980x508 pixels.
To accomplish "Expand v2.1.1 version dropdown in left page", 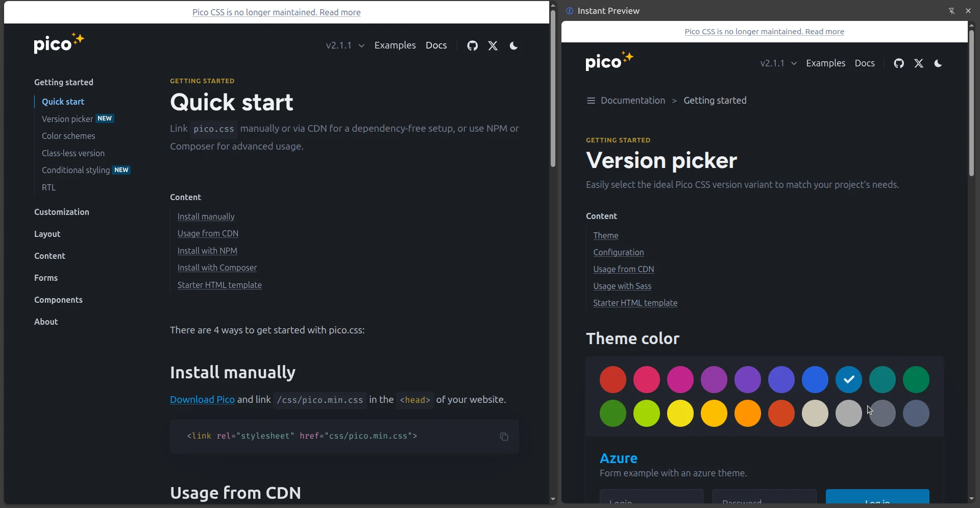I will [x=346, y=45].
